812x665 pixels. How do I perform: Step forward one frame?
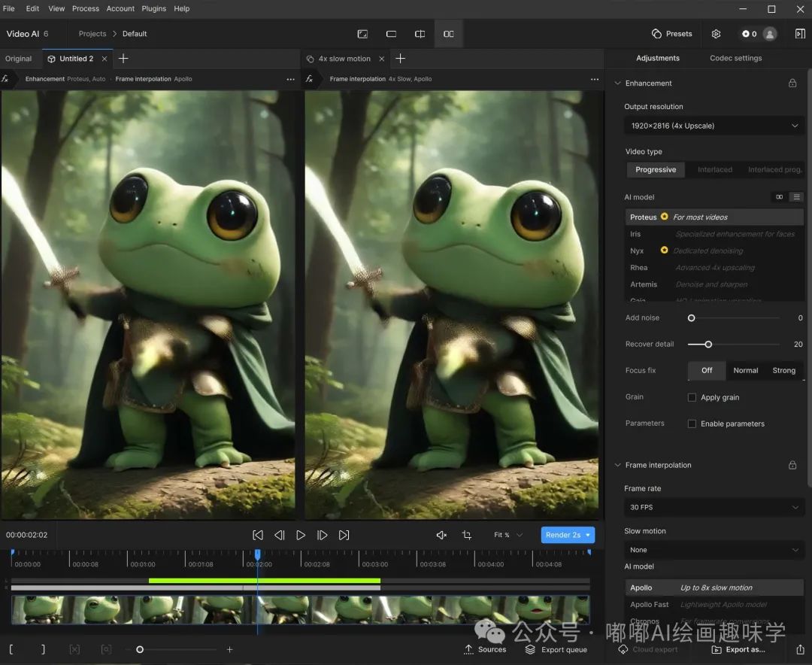tap(322, 535)
